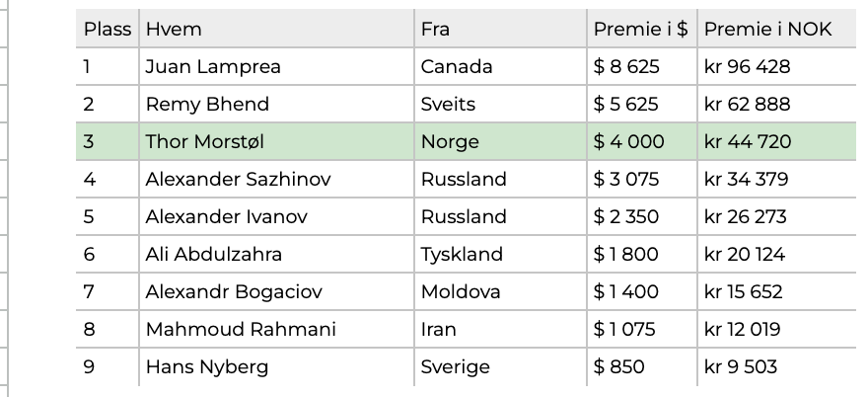
Task: Select the Remy Bhend name cell
Action: coord(277,105)
